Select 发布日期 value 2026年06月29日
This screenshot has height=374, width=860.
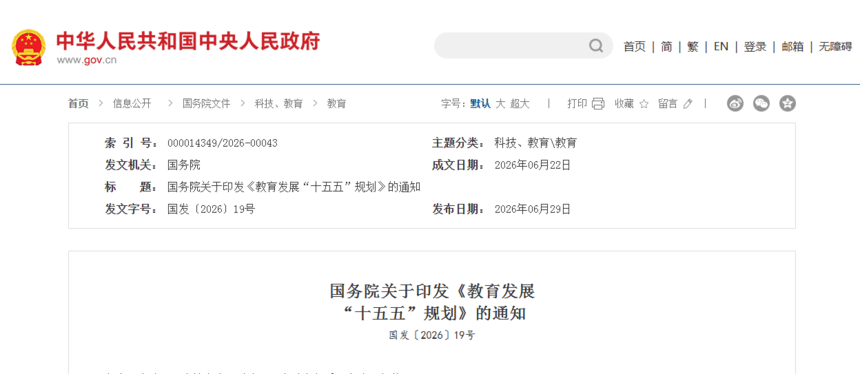(533, 209)
